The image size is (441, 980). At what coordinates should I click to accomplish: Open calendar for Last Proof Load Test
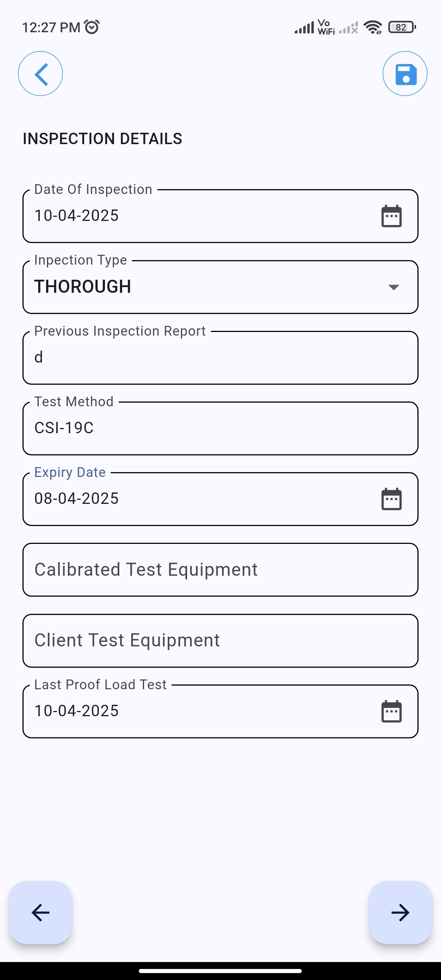point(391,711)
